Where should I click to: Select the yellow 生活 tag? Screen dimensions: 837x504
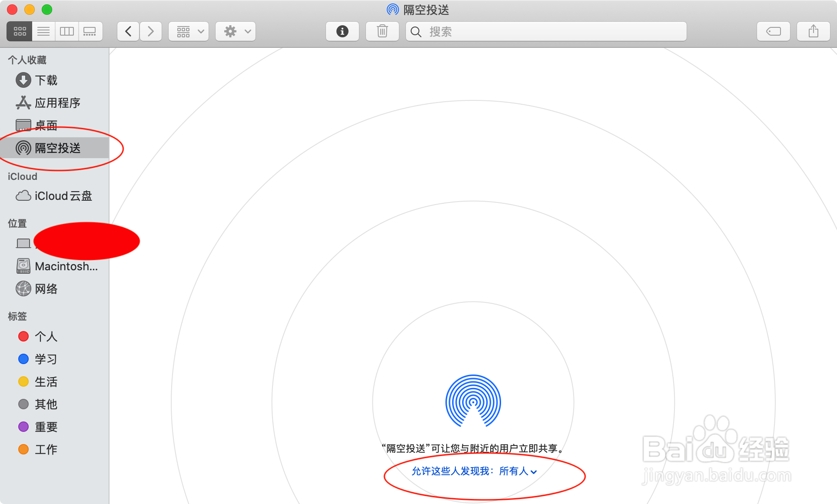click(54, 382)
